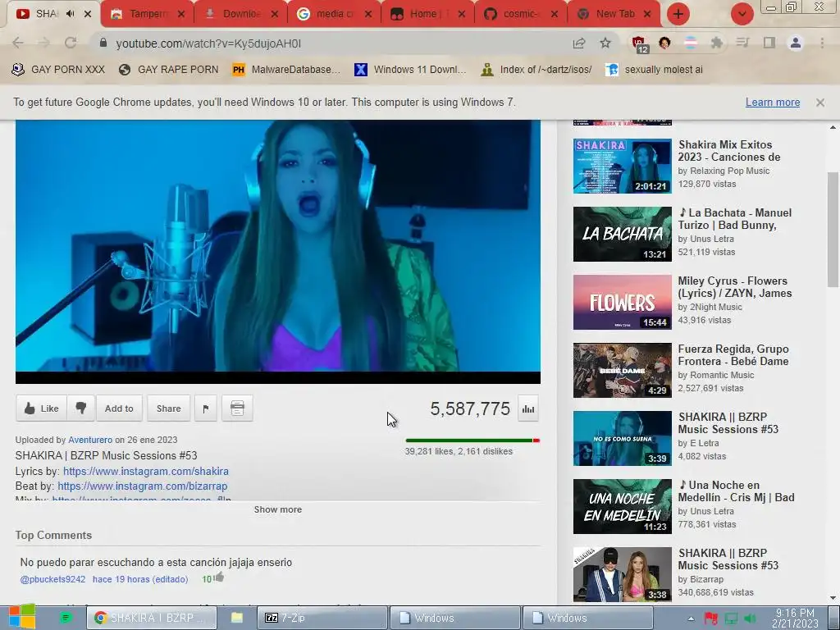The width and height of the screenshot is (840, 630).
Task: Open the Extensions puzzle-piece menu
Action: [716, 43]
